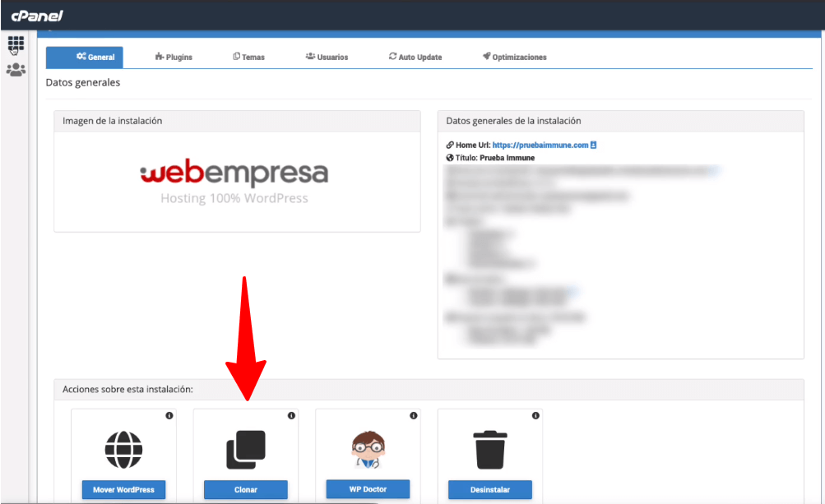Screen dimensions: 825x504
Task: Click the login icon next to Home Url
Action: [x=594, y=146]
